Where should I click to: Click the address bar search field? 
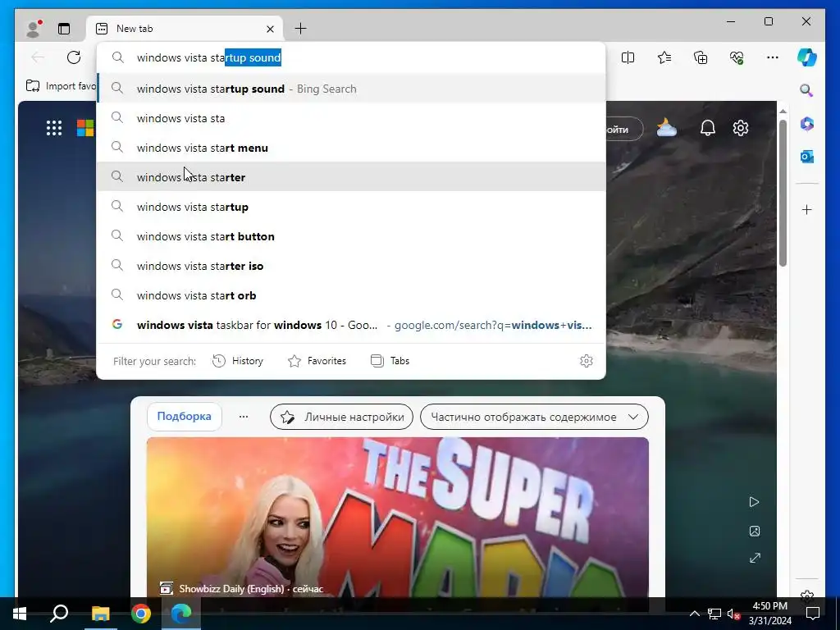[351, 57]
